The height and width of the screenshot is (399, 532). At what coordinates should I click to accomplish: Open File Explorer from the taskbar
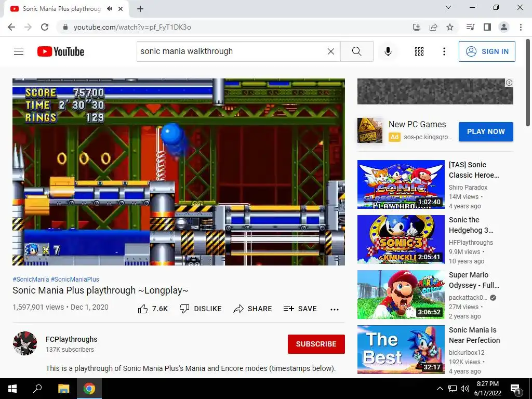click(x=63, y=389)
